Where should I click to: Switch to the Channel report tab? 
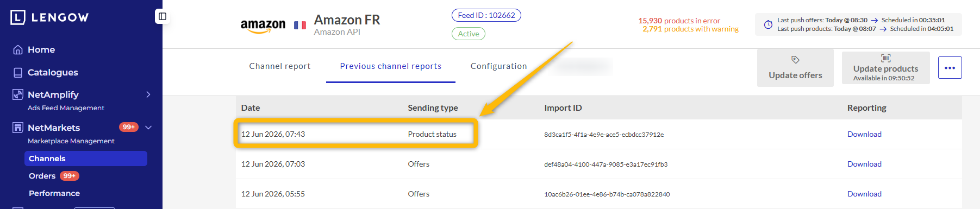pyautogui.click(x=280, y=66)
